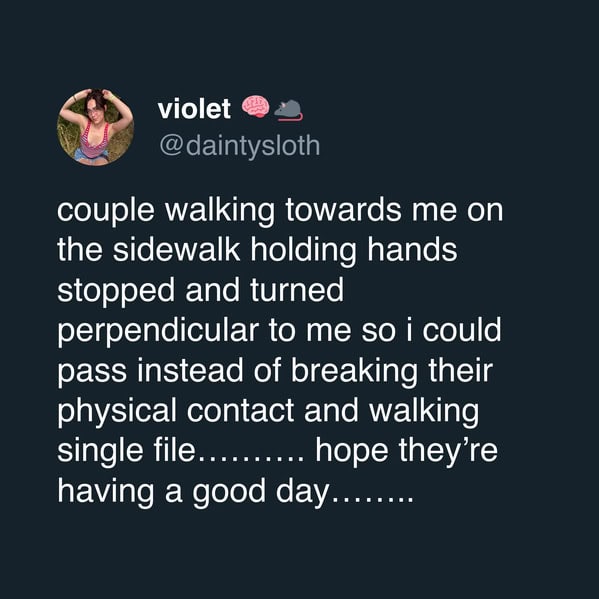Click the phrase "hope they're"

406,452
